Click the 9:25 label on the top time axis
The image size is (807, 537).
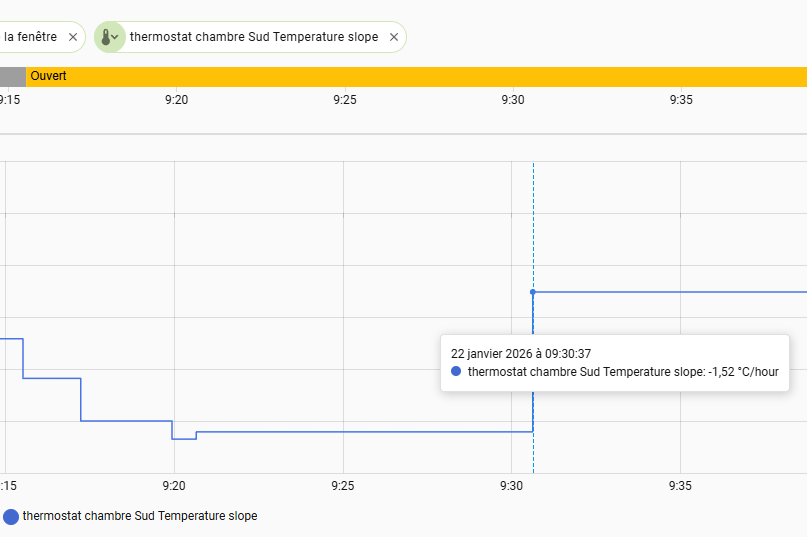[345, 100]
